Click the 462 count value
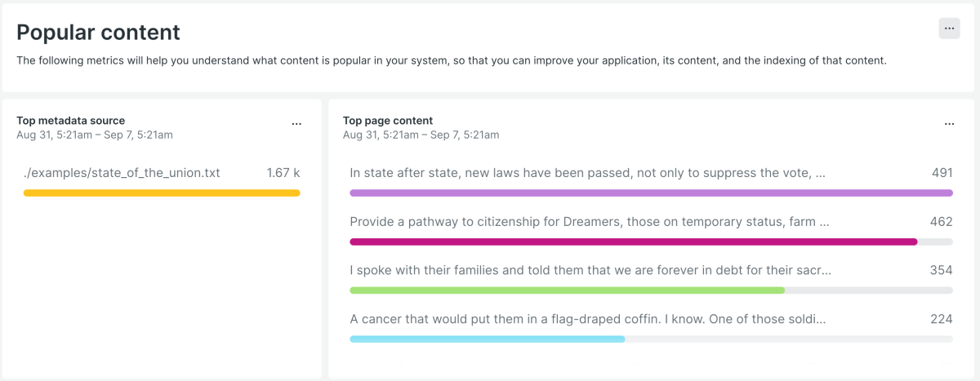This screenshot has width=980, height=381. pos(942,221)
